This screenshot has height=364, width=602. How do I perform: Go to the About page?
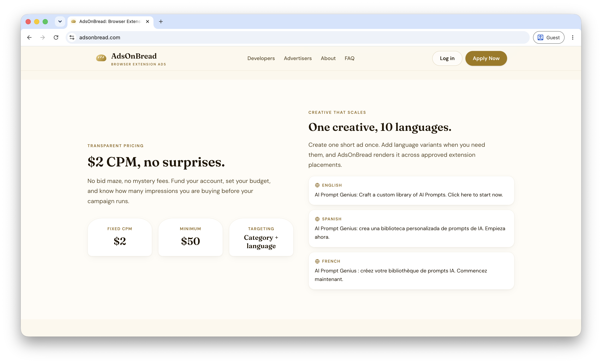[328, 58]
